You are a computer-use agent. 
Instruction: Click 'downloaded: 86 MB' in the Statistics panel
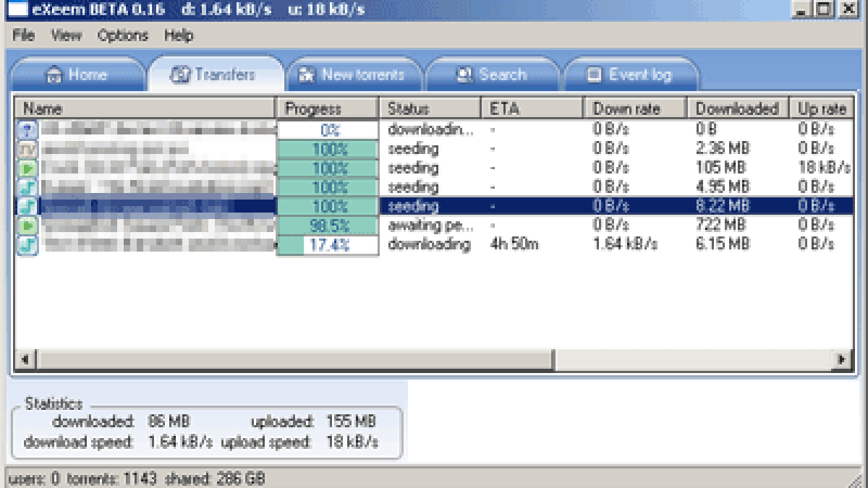click(x=120, y=421)
